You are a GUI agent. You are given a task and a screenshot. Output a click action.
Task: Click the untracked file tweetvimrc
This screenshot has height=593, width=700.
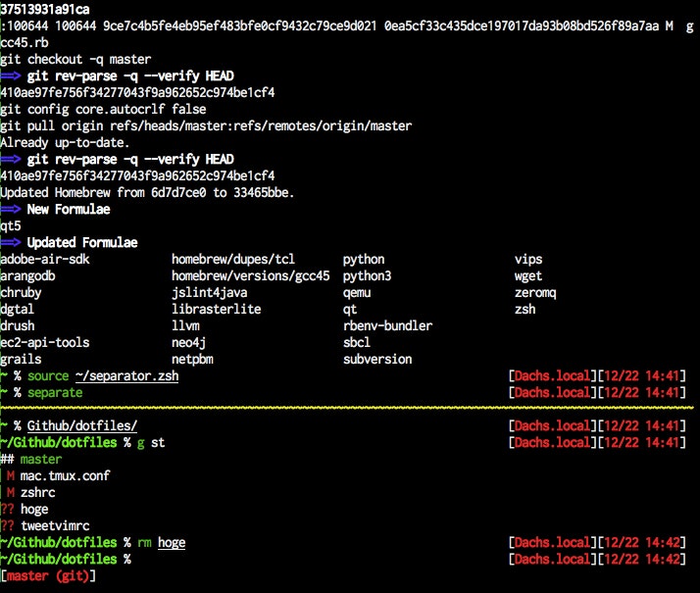pos(55,526)
